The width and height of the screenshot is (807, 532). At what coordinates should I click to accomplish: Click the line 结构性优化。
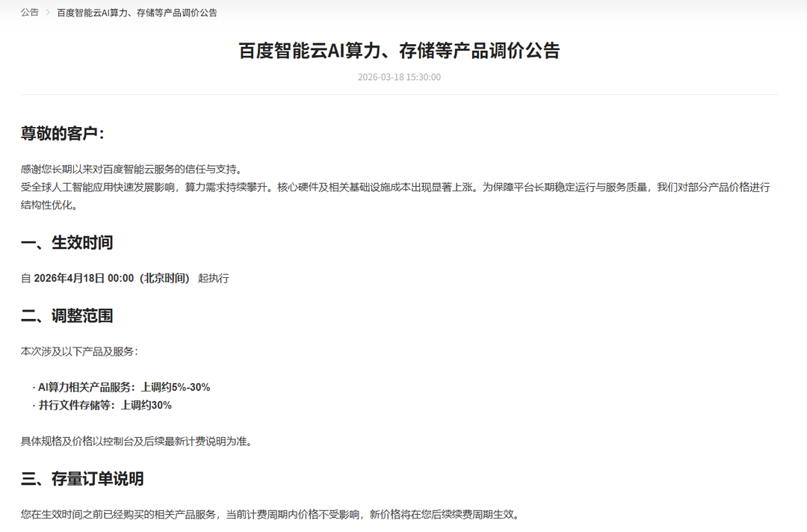[52, 205]
